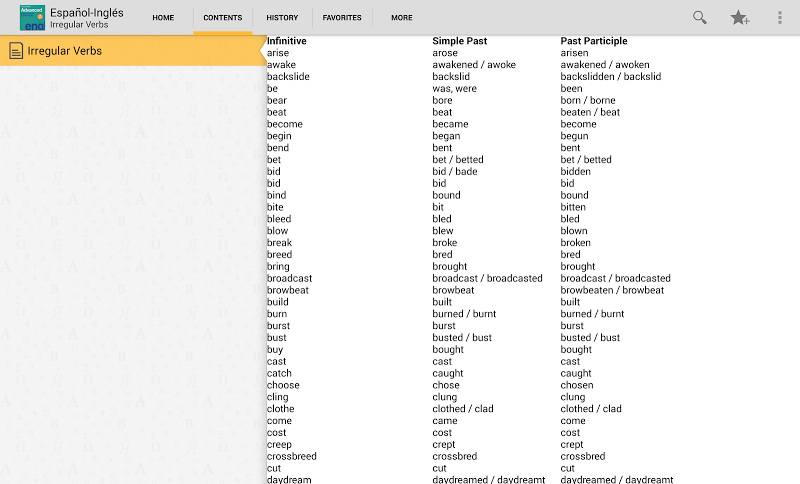Click simple past 'bought'
This screenshot has width=800, height=484.
click(x=448, y=350)
